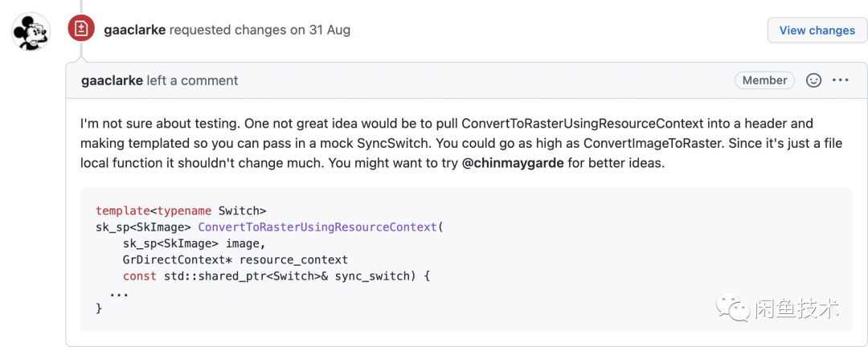
Task: Click the "left a comment" text
Action: (x=193, y=80)
